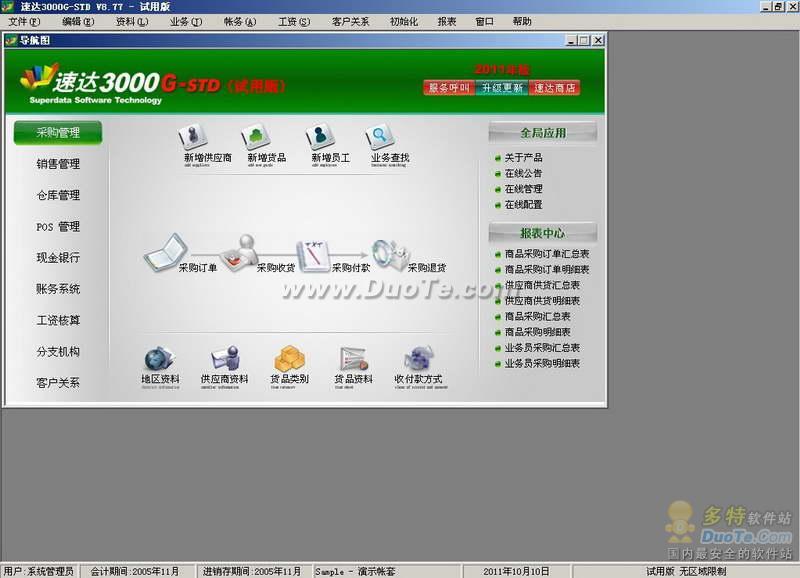Select the 采购管理 sidebar tab
The height and width of the screenshot is (578, 800).
click(58, 133)
